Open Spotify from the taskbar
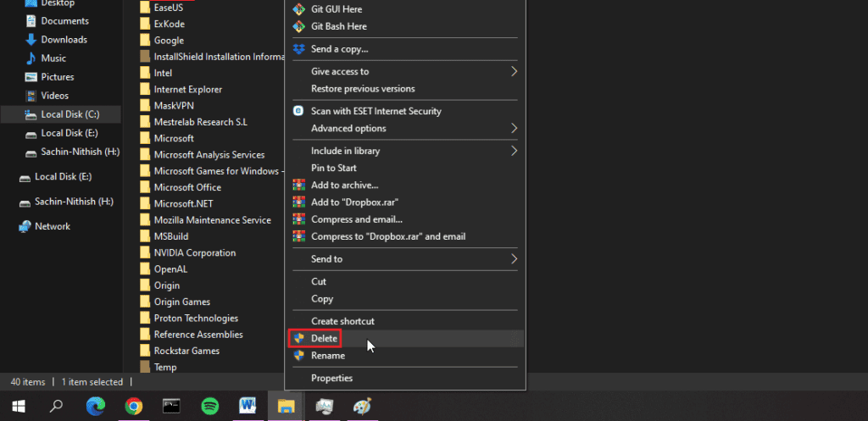Viewport: 868px width, 421px height. pos(210,406)
